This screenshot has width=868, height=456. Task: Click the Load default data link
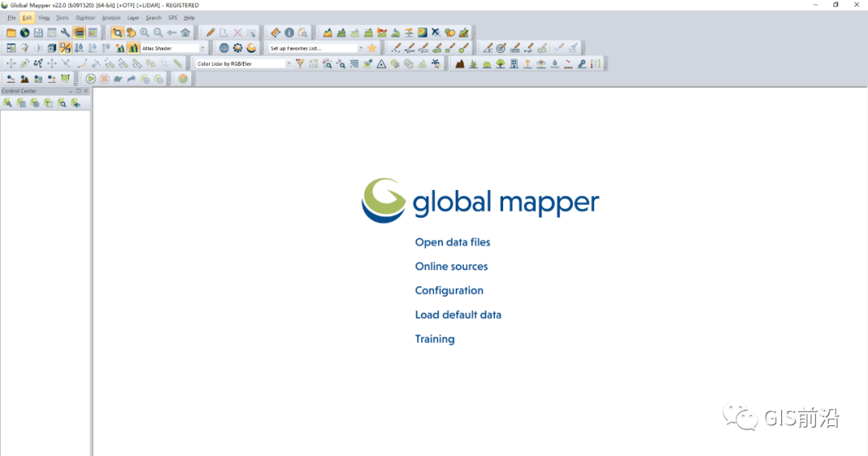[458, 314]
